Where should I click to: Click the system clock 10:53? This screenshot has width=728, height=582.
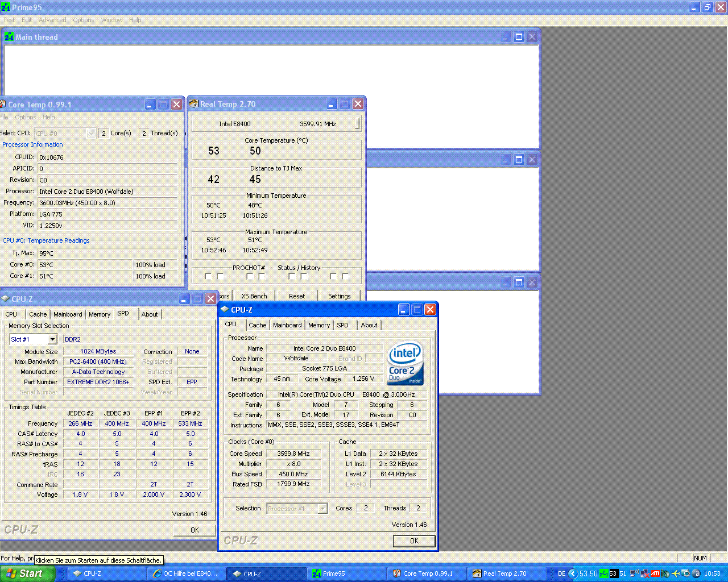pos(712,573)
